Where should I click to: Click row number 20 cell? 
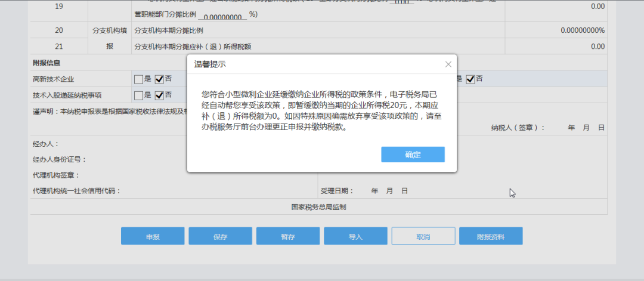[58, 30]
